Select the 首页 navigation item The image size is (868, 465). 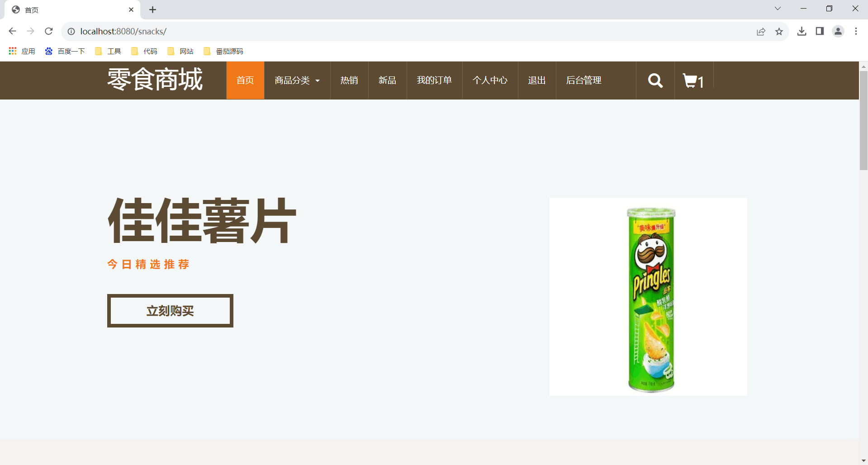(245, 81)
